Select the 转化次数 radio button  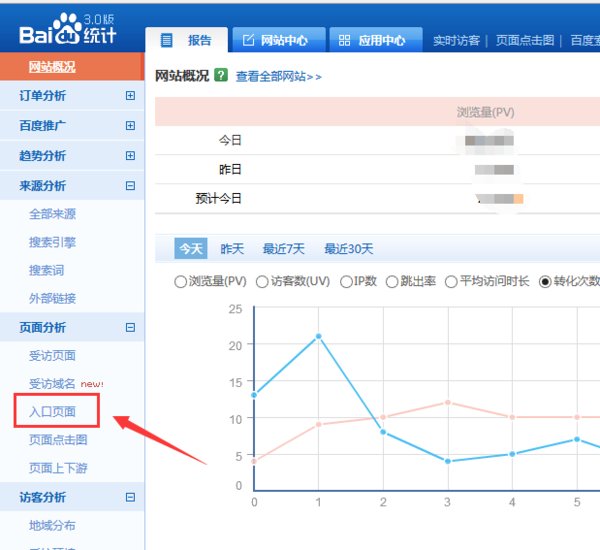pos(545,282)
